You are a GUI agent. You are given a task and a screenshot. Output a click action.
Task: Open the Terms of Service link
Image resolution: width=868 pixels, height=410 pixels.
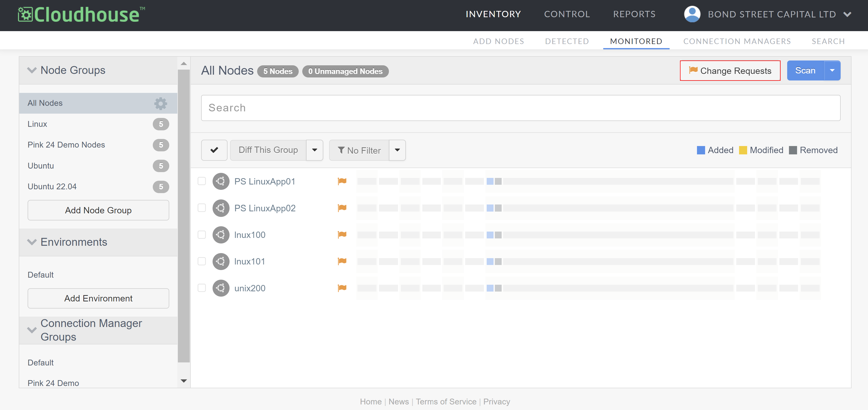coord(446,402)
